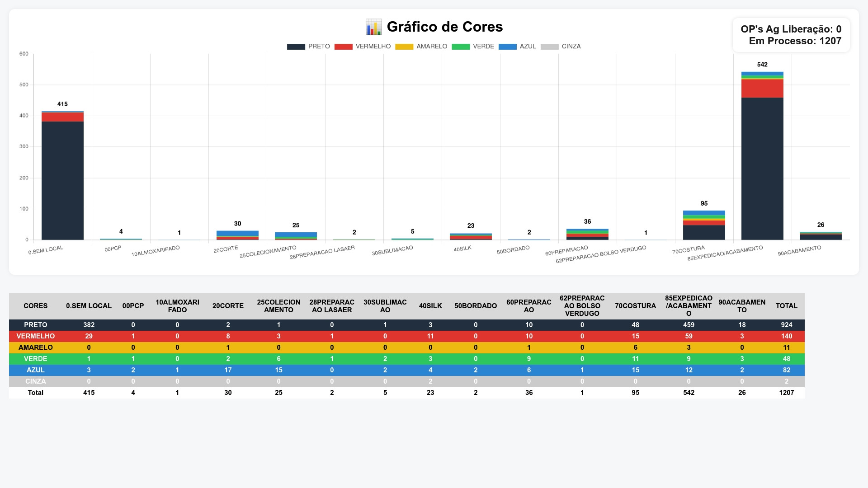Toggle PRETO legend color box
Screen dimensions: 868x488
coord(296,47)
